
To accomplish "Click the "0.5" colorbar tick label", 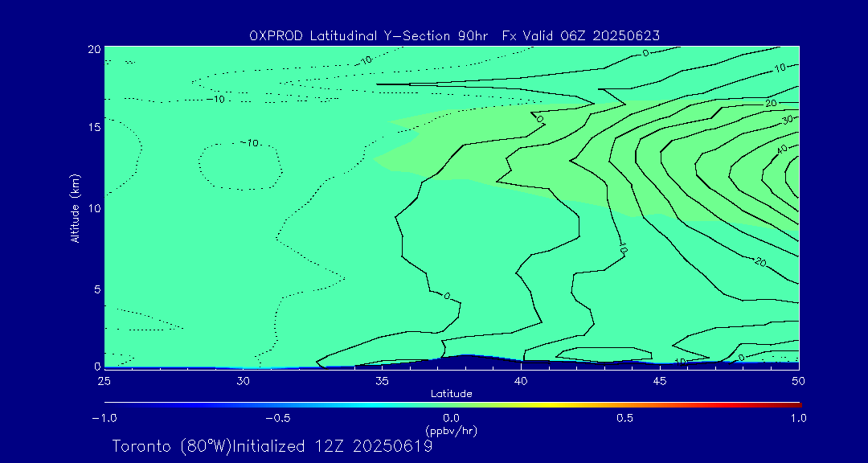I will 625,418.
